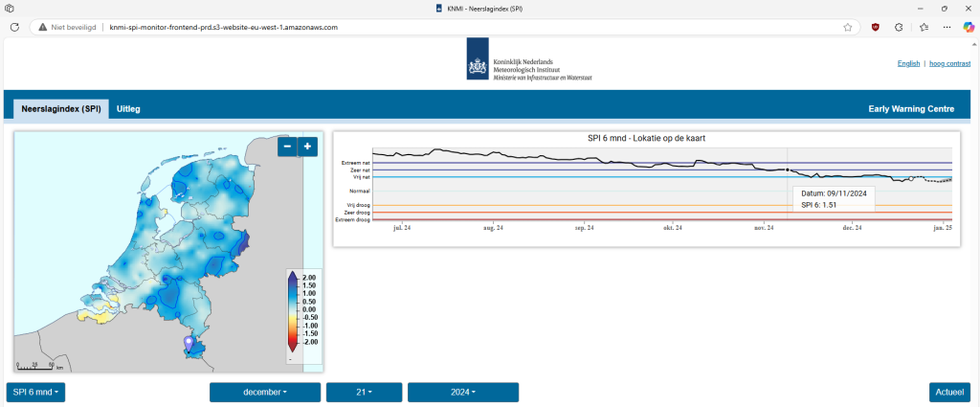Click the purple location pin on map
Screen dimensions: 980x407
coord(189,342)
